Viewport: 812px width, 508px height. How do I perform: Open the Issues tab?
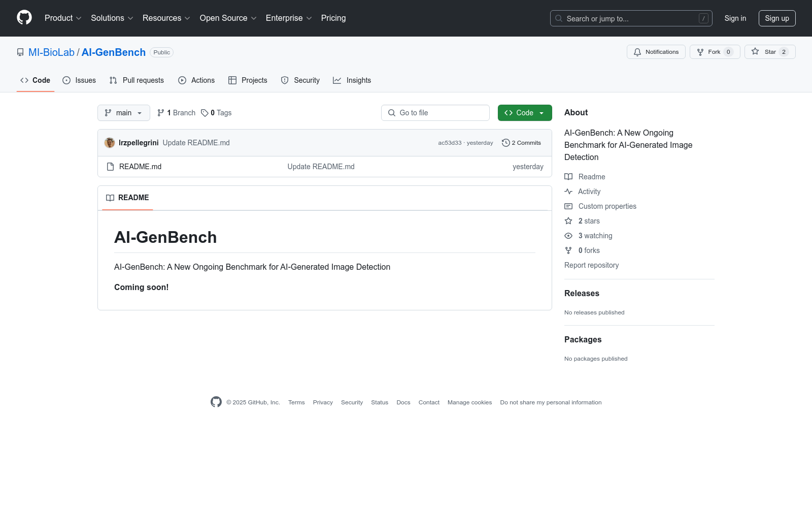coord(79,80)
